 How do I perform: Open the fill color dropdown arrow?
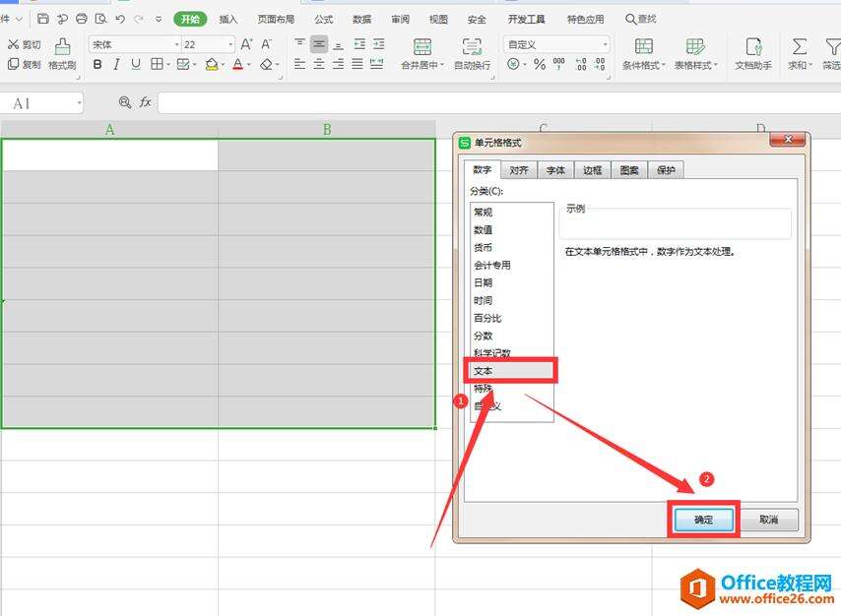pos(224,65)
